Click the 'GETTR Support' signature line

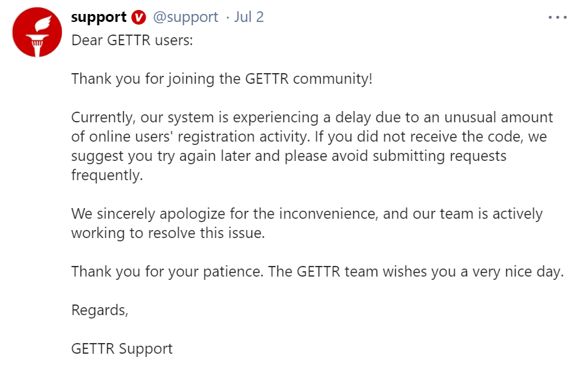tap(122, 349)
